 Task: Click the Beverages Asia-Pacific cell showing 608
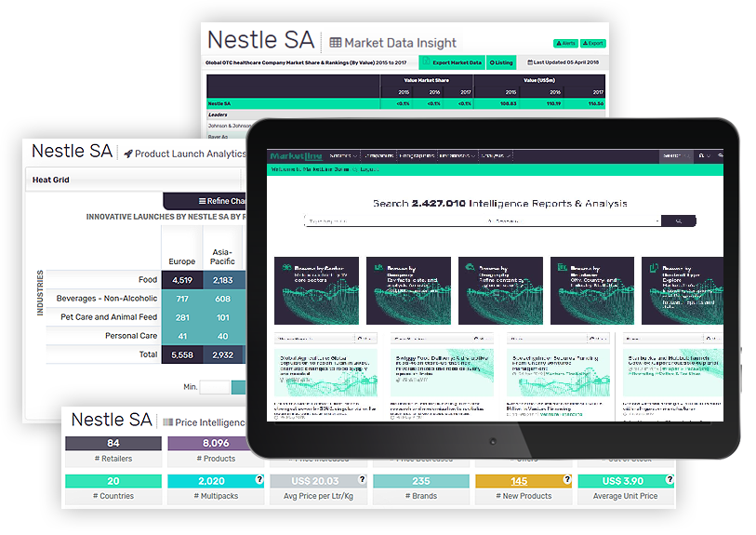(223, 299)
